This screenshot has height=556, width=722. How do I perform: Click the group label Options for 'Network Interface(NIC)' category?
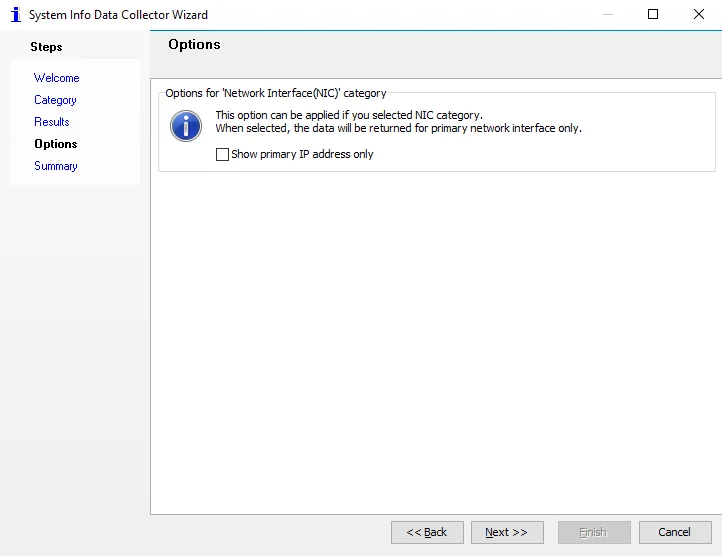pos(276,93)
